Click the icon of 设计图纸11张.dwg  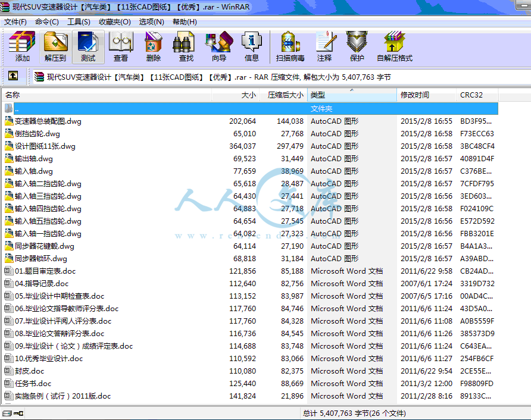coord(9,146)
